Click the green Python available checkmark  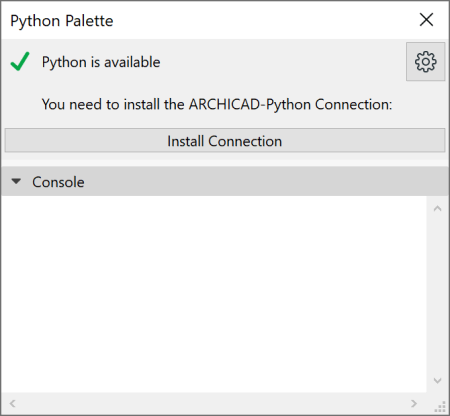(x=20, y=62)
